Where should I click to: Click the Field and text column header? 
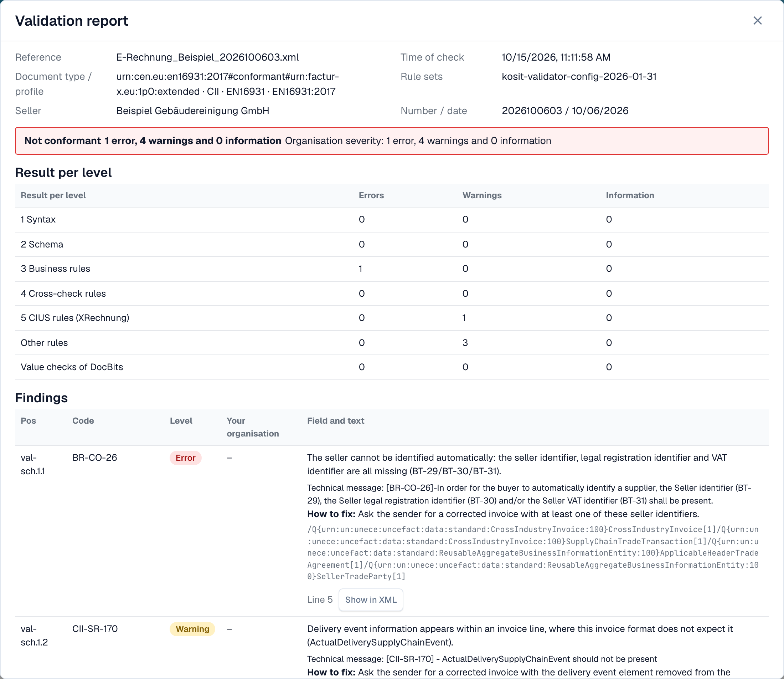point(335,421)
